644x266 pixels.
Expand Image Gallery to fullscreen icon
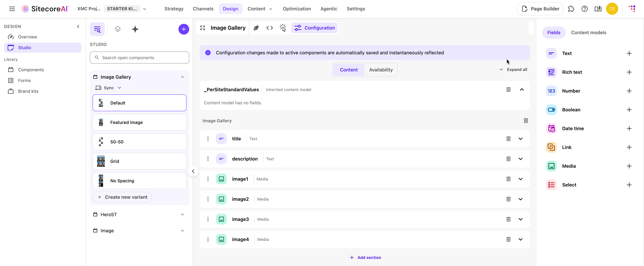pos(202,28)
